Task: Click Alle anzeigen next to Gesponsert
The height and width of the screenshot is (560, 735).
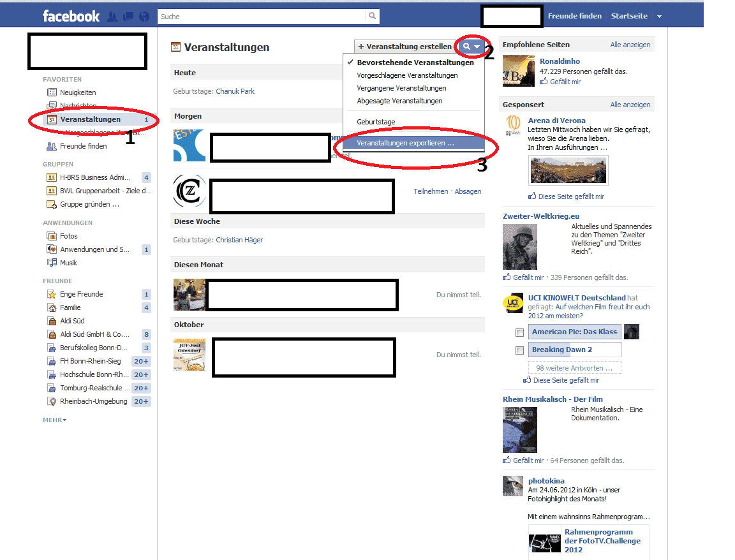Action: pos(630,105)
